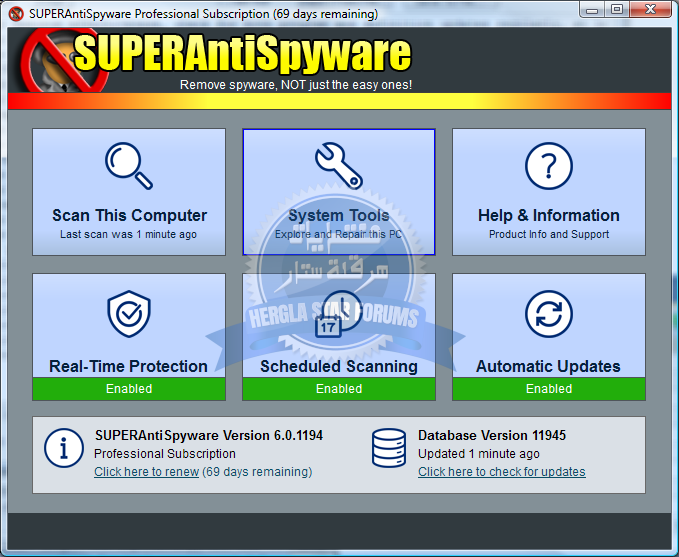Click the database stack icon

click(x=388, y=447)
